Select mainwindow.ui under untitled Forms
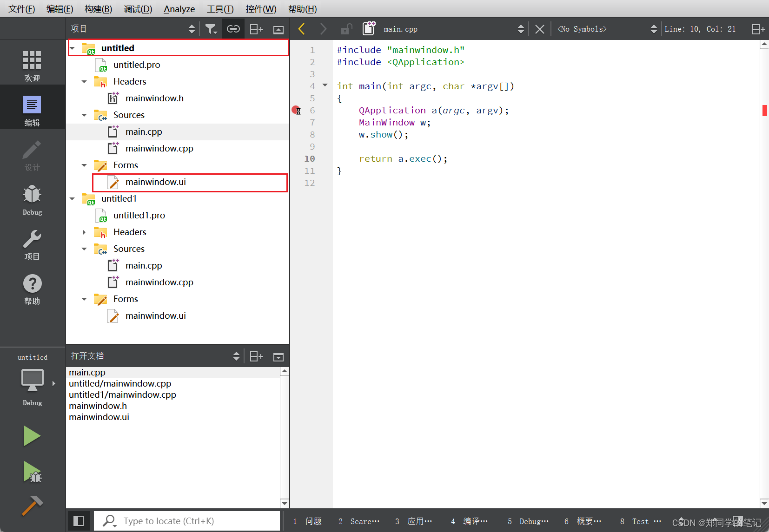Screen dimensions: 769x532 [x=156, y=182]
